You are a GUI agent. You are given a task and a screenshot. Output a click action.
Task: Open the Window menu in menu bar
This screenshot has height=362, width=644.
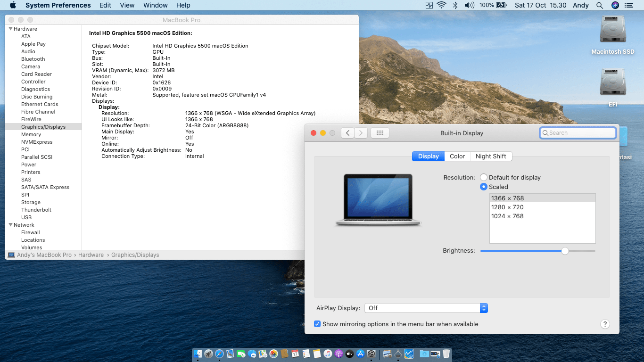click(155, 5)
